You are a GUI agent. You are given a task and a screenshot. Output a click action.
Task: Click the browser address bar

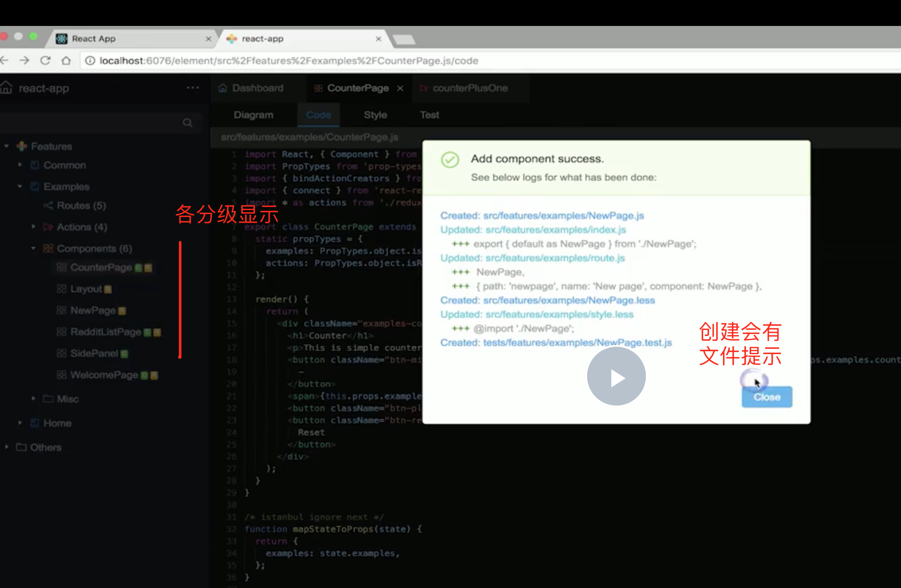pos(289,61)
